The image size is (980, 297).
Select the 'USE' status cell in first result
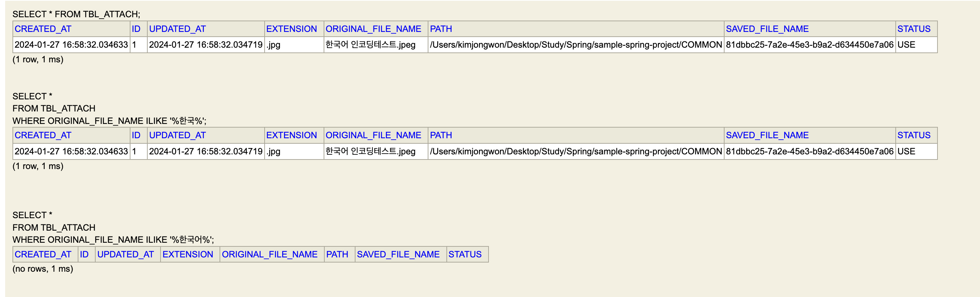(x=916, y=45)
